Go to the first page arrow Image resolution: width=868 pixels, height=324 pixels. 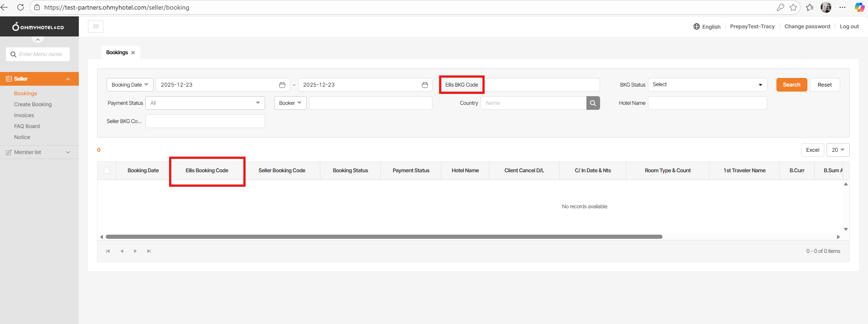coord(108,251)
